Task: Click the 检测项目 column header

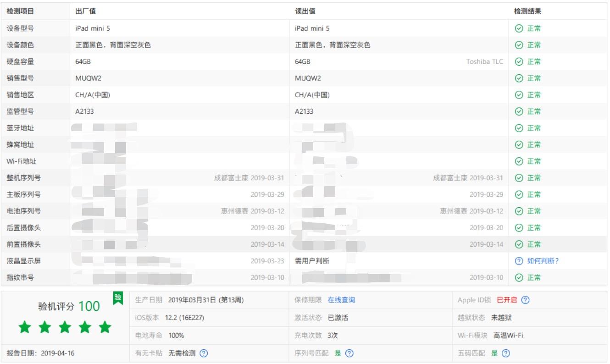Action: [20, 11]
